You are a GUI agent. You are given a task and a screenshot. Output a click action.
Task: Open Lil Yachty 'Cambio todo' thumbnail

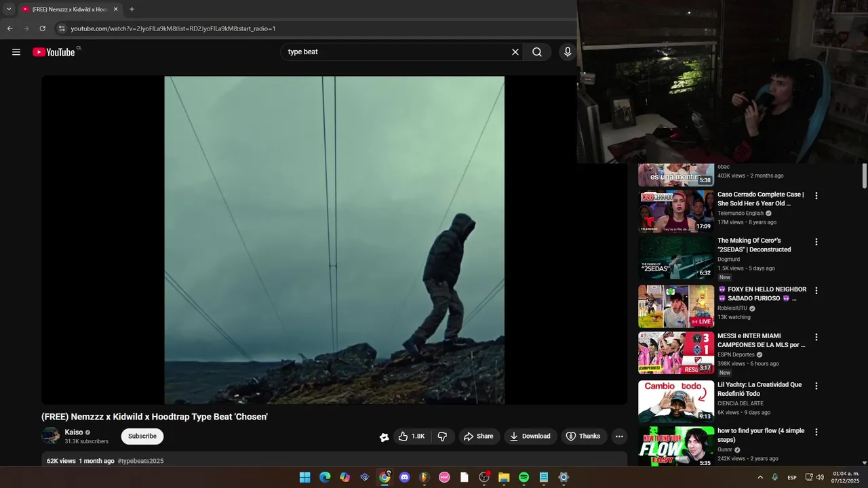[x=676, y=401]
